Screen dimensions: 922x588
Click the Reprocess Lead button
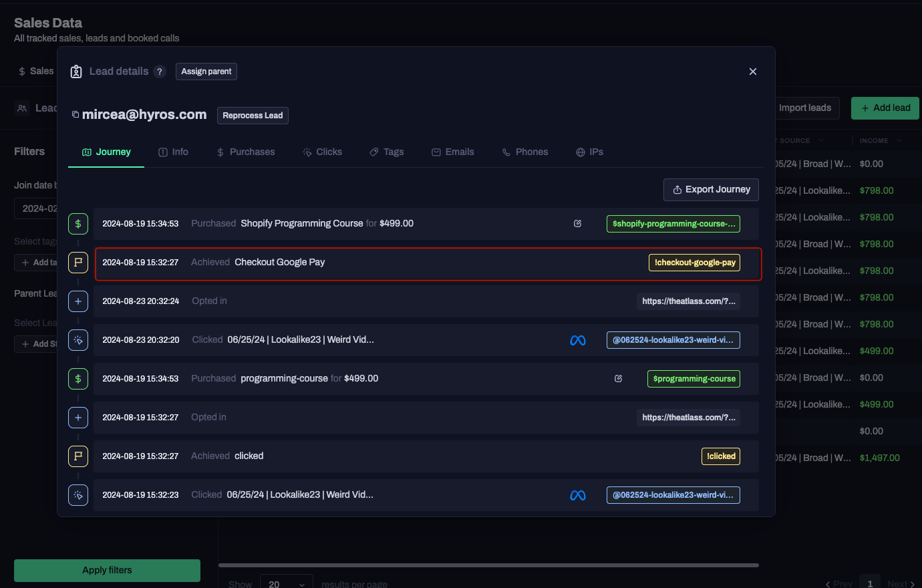click(x=253, y=116)
